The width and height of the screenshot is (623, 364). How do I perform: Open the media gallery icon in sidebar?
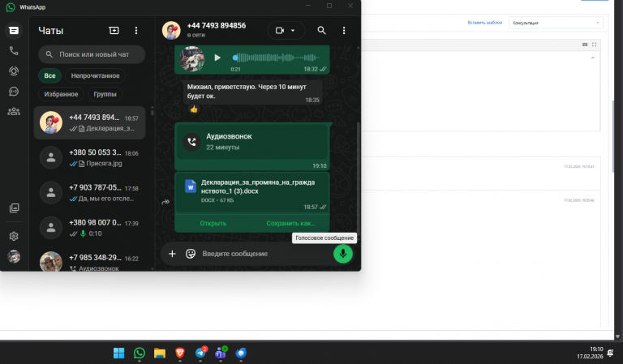point(14,208)
